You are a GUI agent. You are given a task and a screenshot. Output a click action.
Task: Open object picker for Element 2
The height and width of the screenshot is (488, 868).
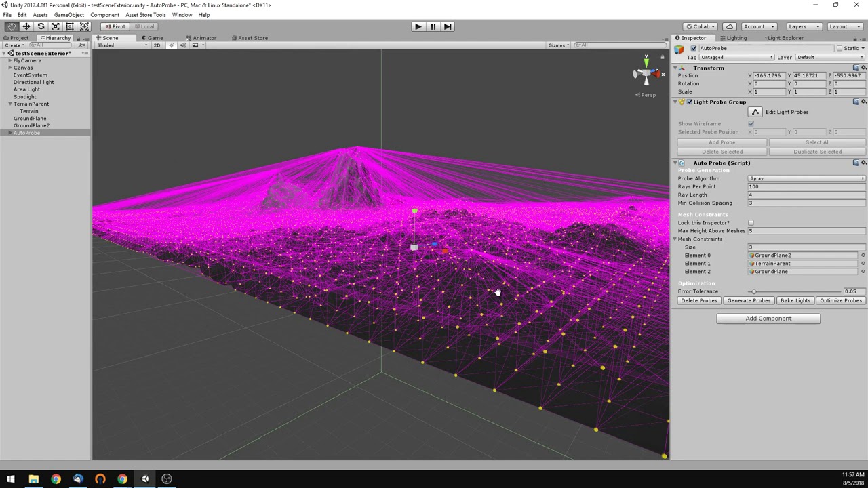click(863, 272)
